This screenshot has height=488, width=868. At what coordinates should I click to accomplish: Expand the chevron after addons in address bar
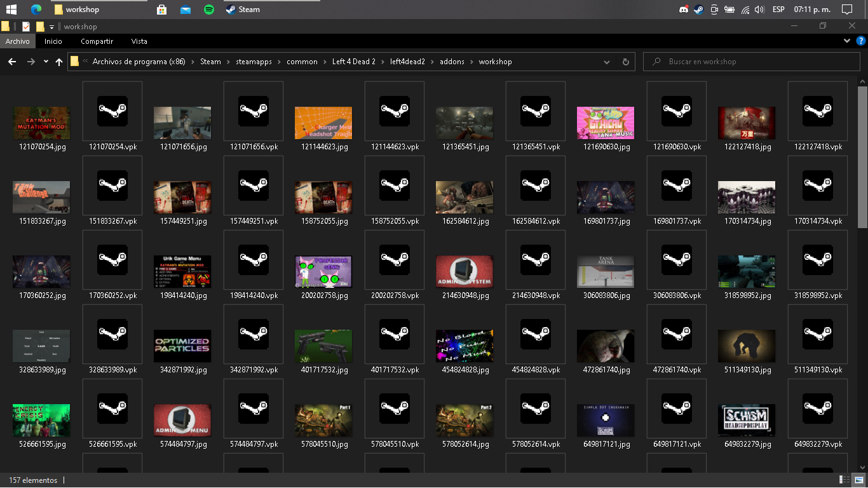point(471,62)
